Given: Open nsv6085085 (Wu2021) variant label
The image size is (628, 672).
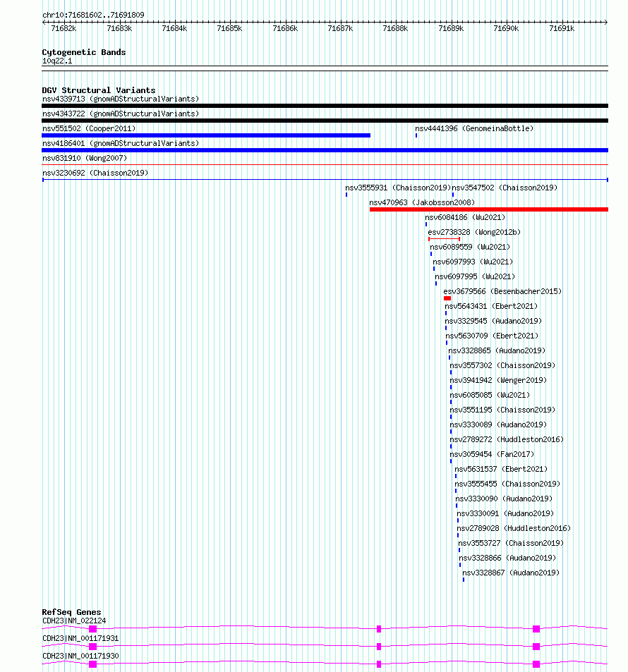Looking at the screenshot, I should tap(490, 395).
